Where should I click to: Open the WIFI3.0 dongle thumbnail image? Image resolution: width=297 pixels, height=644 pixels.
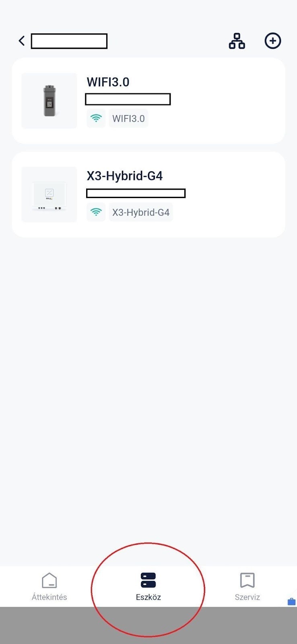point(49,101)
